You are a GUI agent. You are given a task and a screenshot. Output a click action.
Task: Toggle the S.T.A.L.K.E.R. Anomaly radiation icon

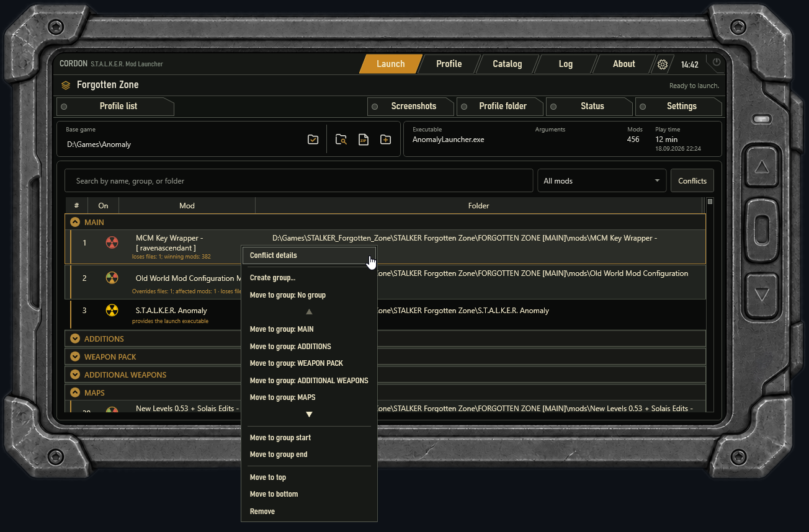[112, 310]
